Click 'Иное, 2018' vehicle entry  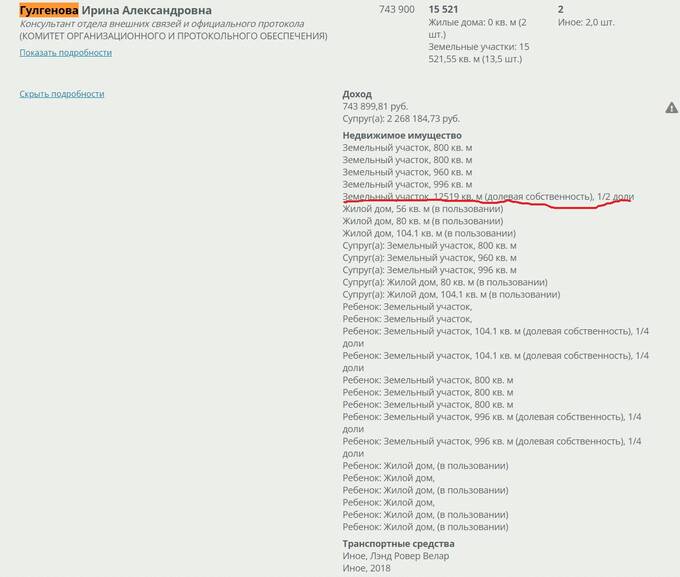tap(366, 568)
